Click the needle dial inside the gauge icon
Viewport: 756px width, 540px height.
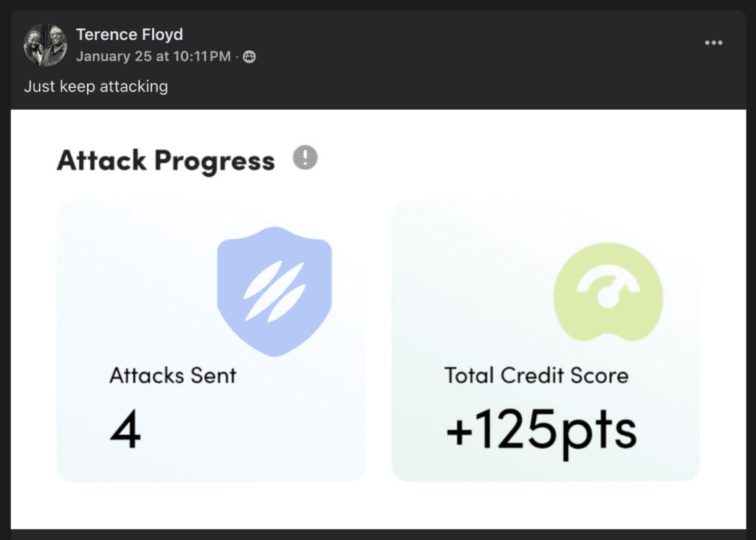pyautogui.click(x=608, y=293)
